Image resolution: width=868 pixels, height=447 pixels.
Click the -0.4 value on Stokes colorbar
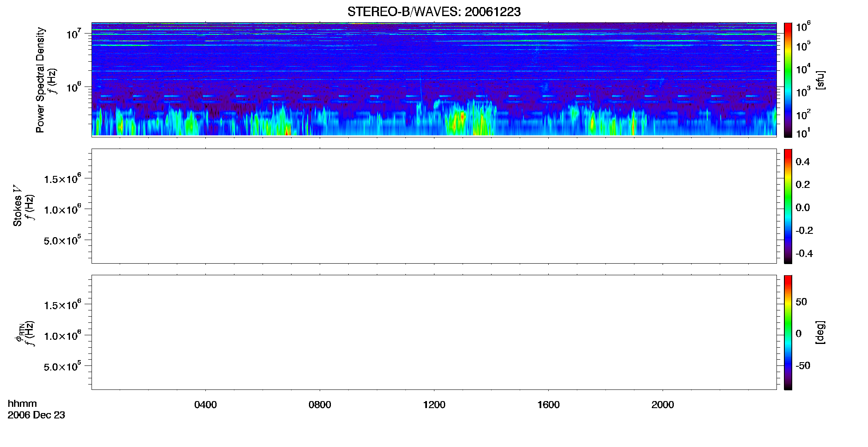tap(804, 253)
